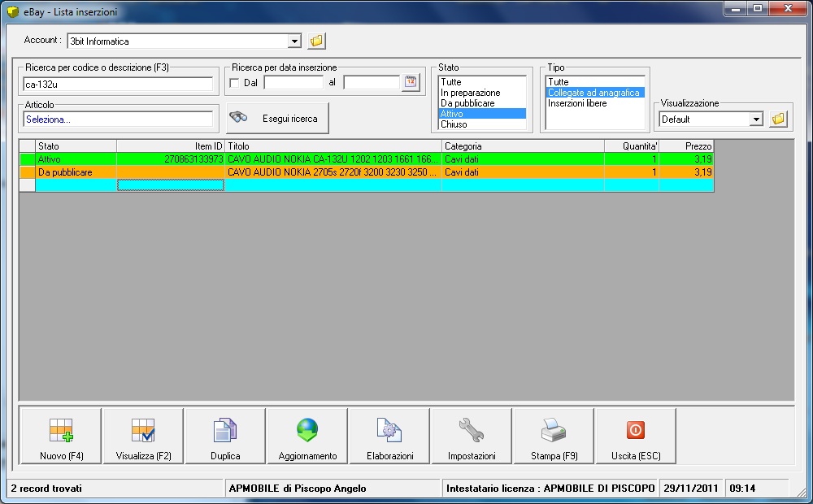Click the Duplica button
This screenshot has width=813, height=504.
point(225,436)
